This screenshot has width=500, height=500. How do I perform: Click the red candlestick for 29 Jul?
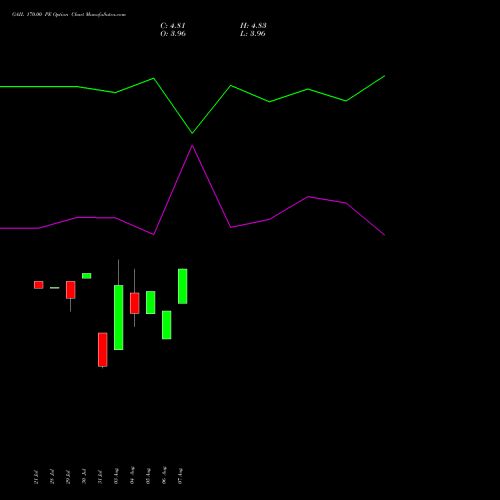click(71, 290)
